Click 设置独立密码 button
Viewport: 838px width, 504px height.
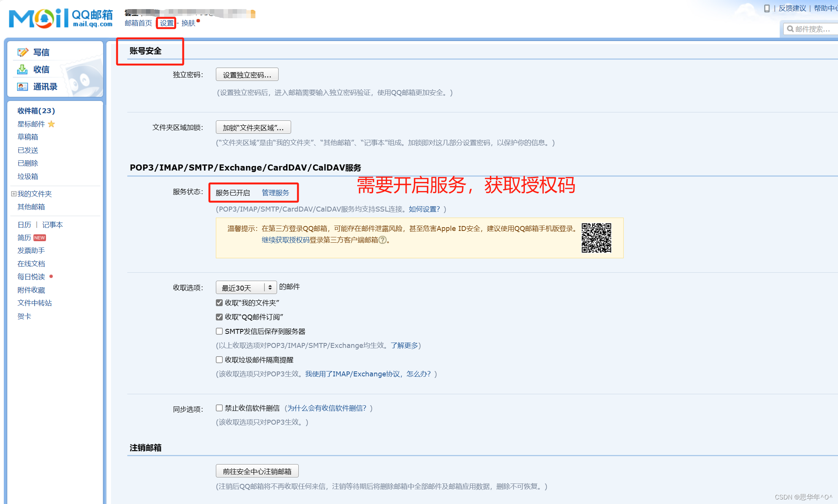(247, 75)
